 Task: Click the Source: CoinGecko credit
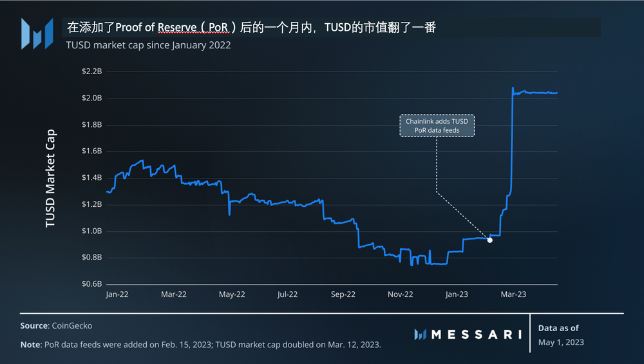[x=56, y=326]
